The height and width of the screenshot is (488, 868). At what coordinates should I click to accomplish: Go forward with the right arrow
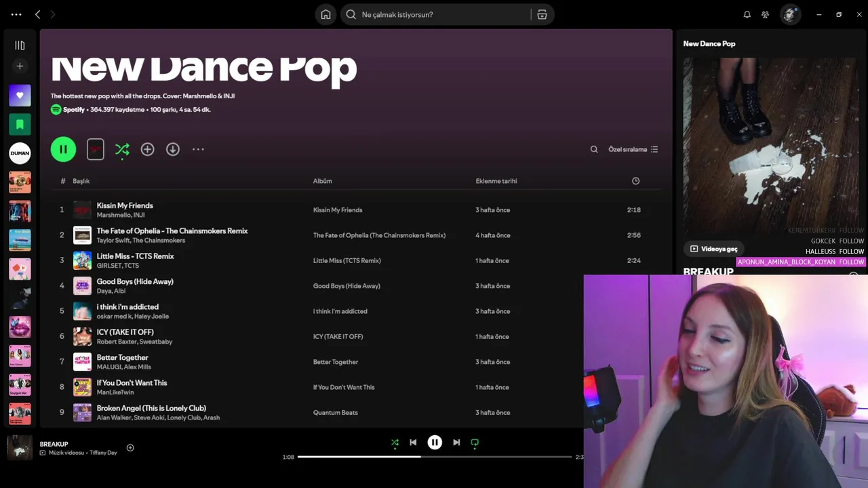[52, 14]
